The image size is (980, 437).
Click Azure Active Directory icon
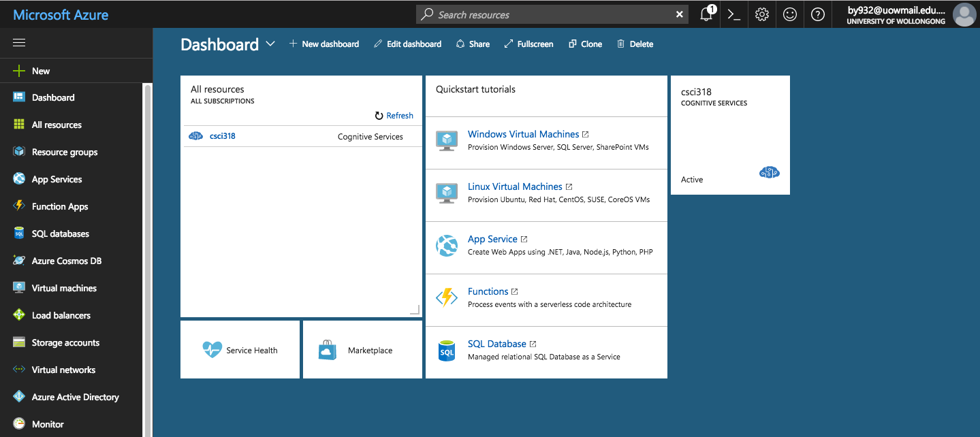tap(19, 397)
